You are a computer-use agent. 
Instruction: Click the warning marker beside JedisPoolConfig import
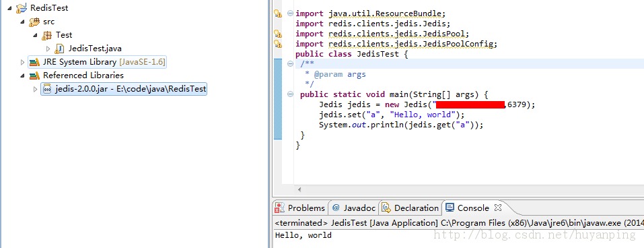pyautogui.click(x=278, y=44)
